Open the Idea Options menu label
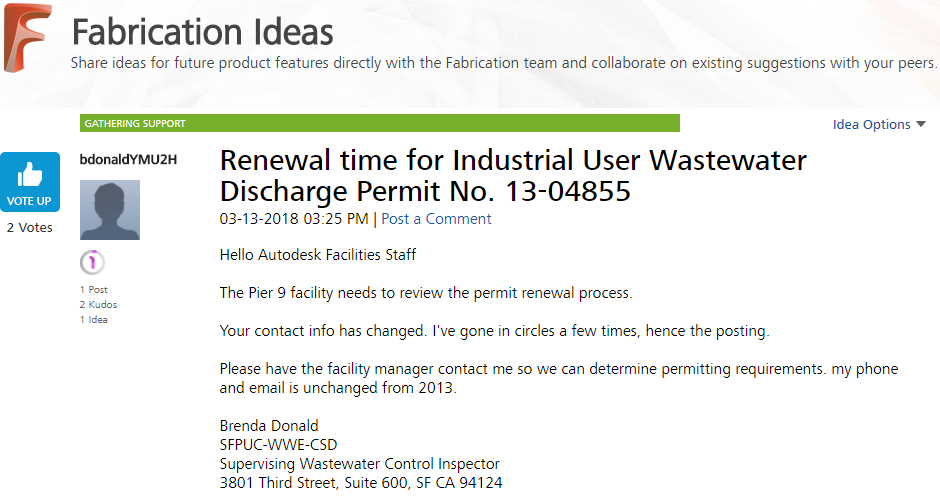 (x=871, y=125)
